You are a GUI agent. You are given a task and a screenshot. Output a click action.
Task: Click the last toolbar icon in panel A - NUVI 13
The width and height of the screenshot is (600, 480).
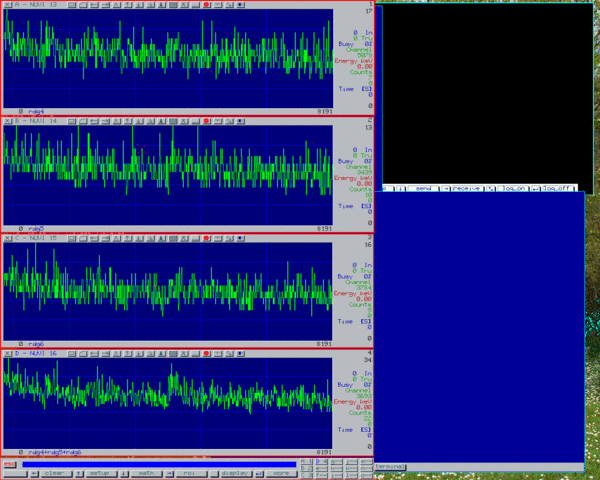click(240, 5)
